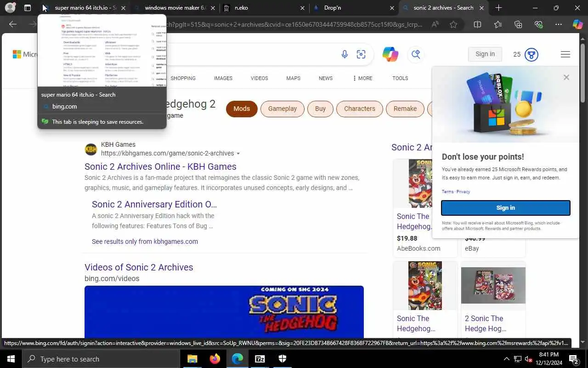
Task: Open Privacy link in Rewards popup
Action: coord(463,192)
